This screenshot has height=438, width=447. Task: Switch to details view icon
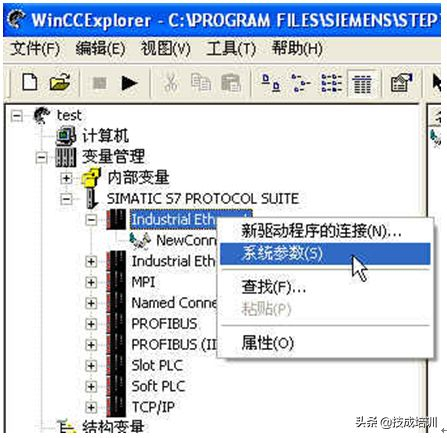tap(362, 83)
